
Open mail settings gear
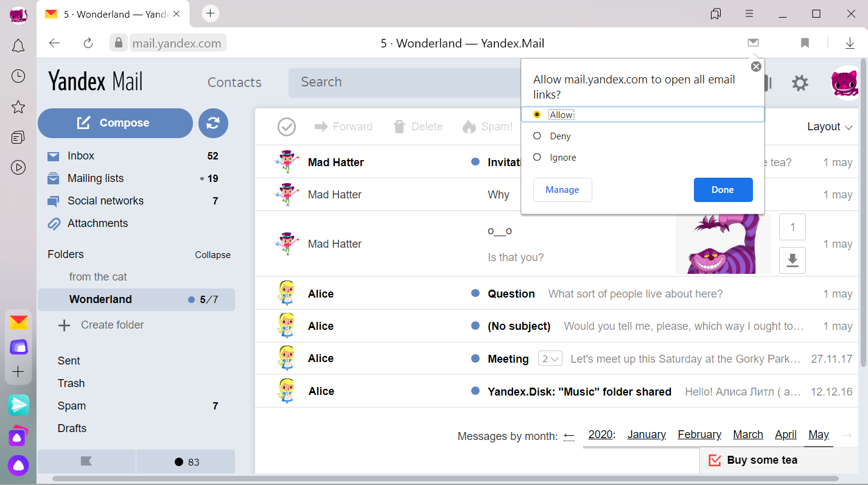pyautogui.click(x=800, y=83)
